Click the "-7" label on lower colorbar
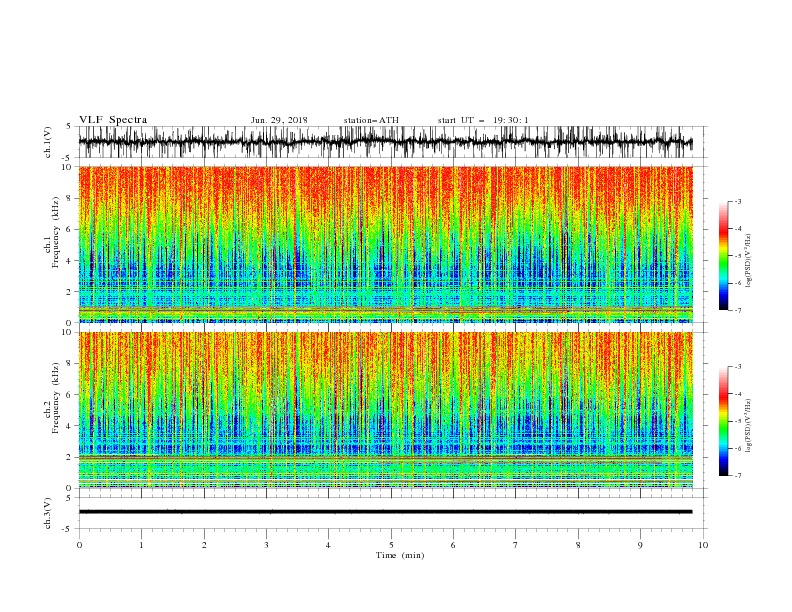 coord(737,476)
